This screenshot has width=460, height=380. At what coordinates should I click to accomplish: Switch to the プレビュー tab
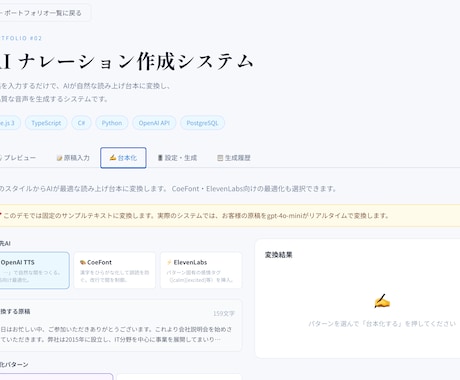coord(17,158)
